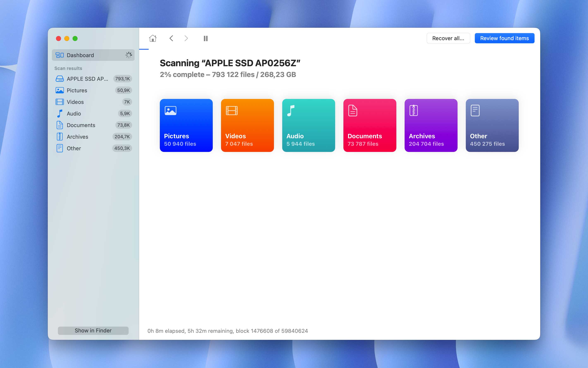Return to the home screen
The image size is (588, 368).
(153, 38)
